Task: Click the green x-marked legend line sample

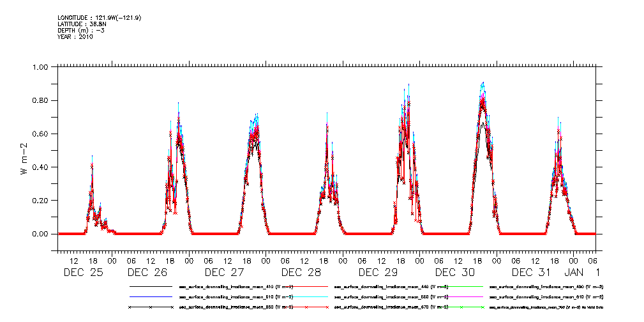Action: point(461,307)
